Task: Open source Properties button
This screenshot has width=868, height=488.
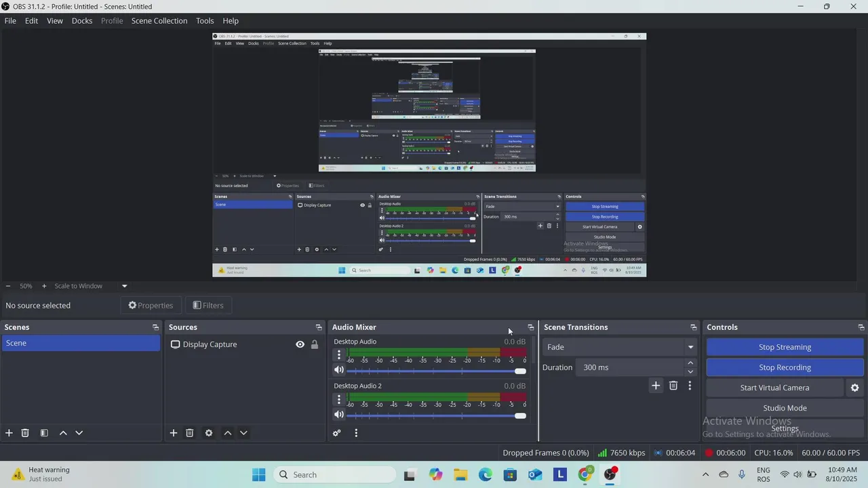Action: (x=151, y=306)
